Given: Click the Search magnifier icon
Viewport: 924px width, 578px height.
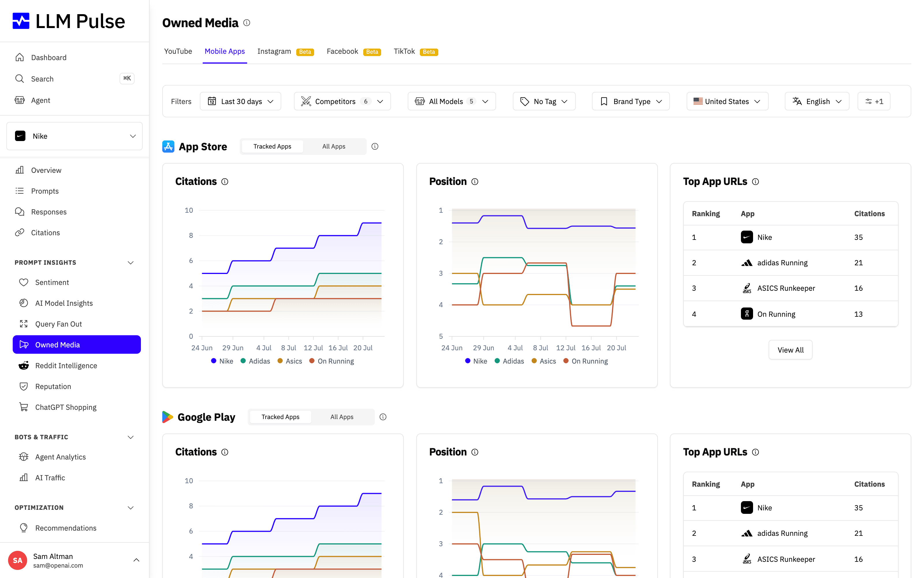Looking at the screenshot, I should pos(19,79).
